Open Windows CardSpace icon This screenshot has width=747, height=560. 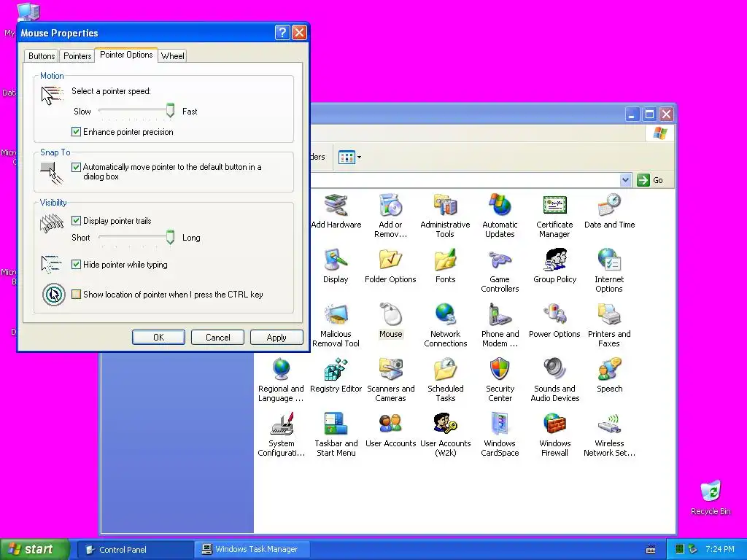[500, 435]
